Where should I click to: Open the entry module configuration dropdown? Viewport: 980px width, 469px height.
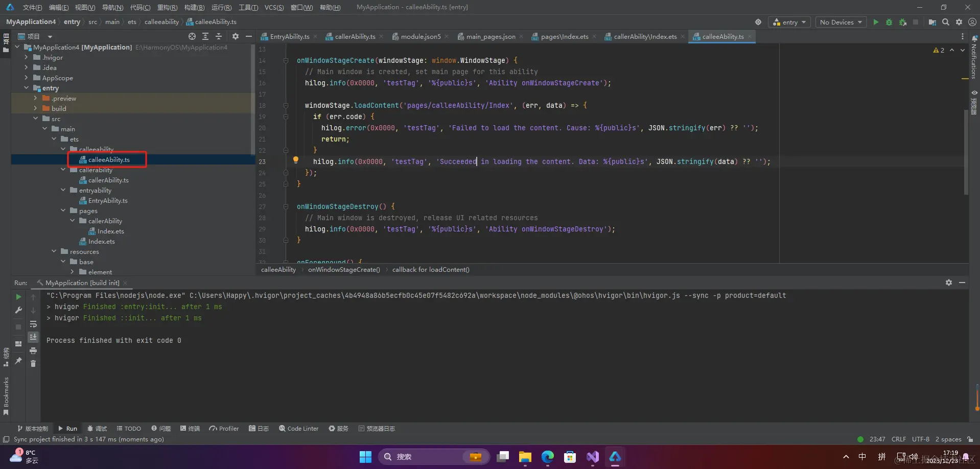tap(789, 22)
